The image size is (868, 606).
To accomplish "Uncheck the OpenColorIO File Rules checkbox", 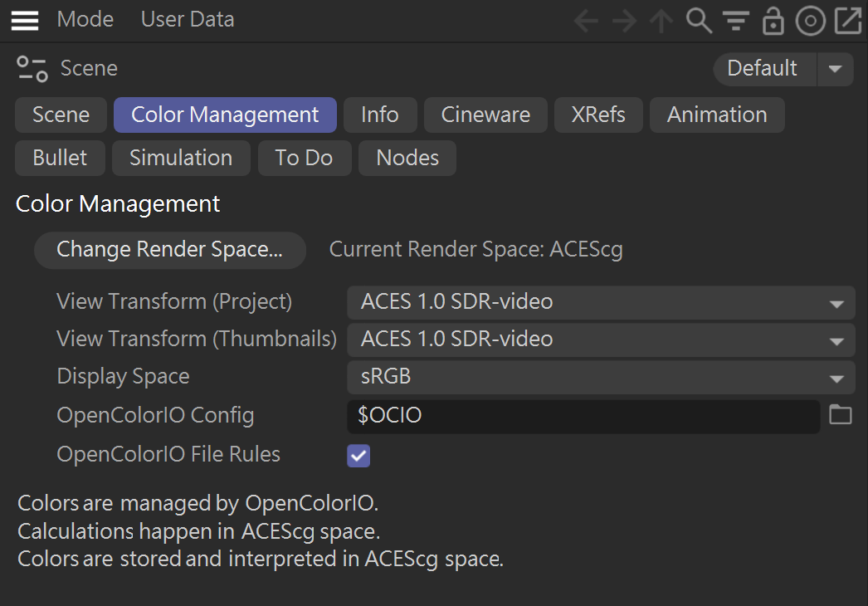I will (358, 455).
